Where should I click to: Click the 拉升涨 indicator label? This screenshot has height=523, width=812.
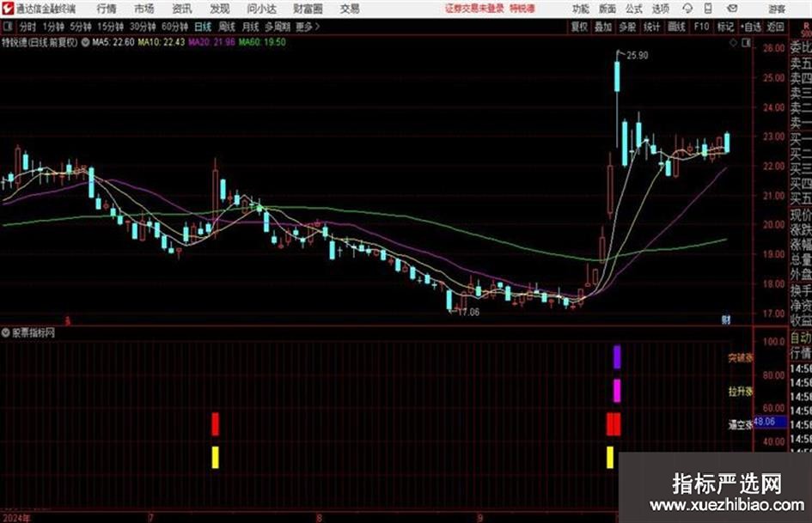point(741,392)
